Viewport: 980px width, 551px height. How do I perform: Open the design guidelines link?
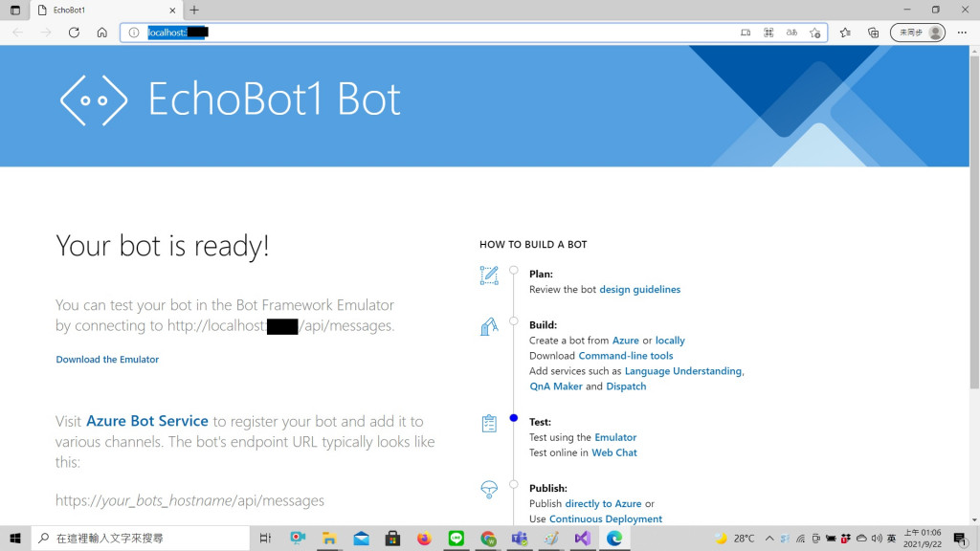[640, 289]
